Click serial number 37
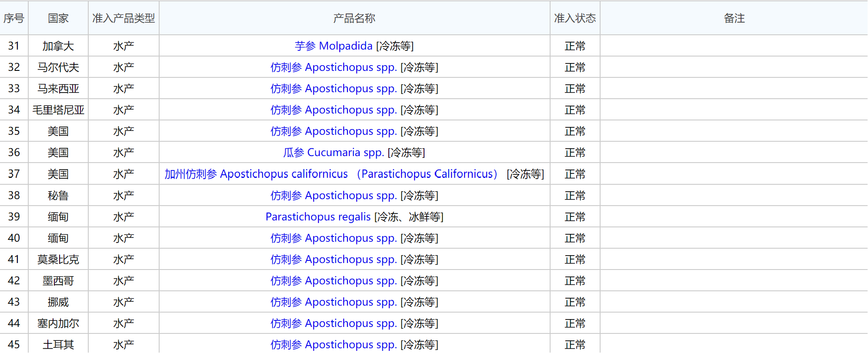 click(14, 174)
